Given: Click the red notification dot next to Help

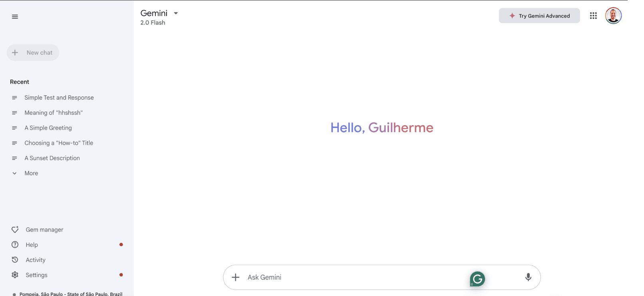Looking at the screenshot, I should click(121, 244).
